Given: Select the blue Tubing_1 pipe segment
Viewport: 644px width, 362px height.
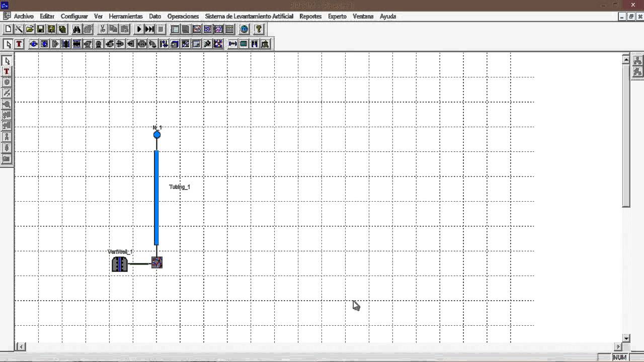Looking at the screenshot, I should coord(156,198).
